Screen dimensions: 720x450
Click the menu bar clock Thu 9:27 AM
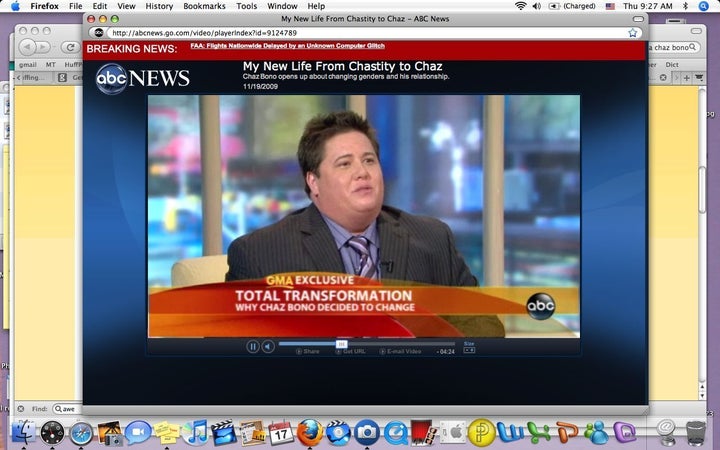pyautogui.click(x=647, y=6)
